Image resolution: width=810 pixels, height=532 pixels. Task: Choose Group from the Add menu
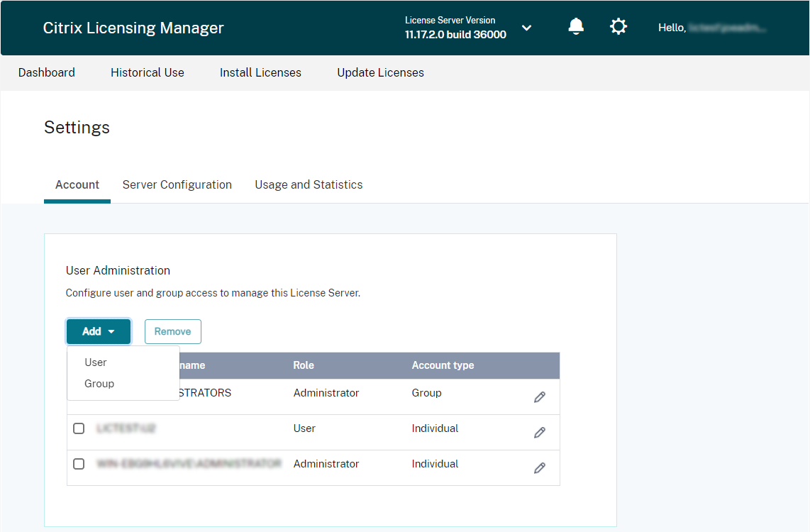coord(99,384)
